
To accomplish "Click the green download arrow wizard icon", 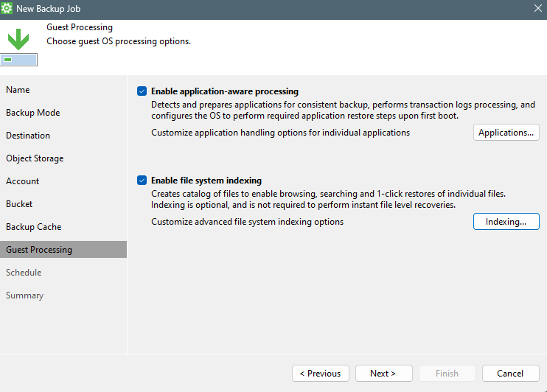I will [x=18, y=40].
